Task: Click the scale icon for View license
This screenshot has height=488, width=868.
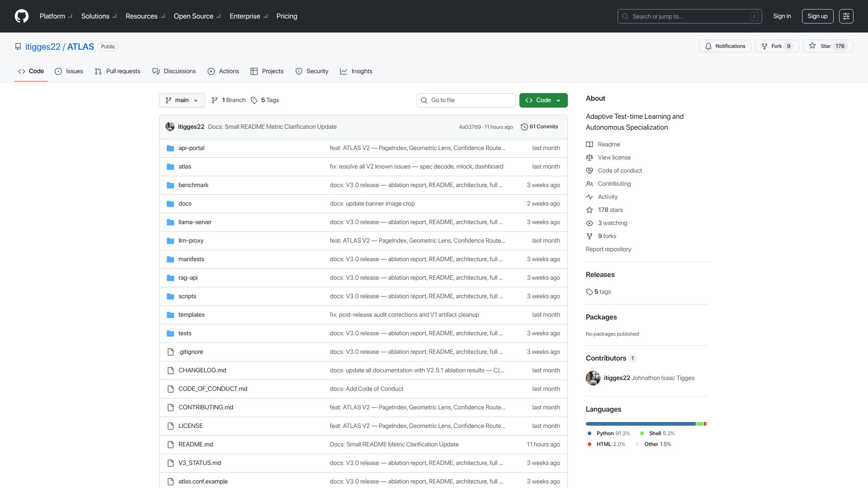Action: [590, 158]
